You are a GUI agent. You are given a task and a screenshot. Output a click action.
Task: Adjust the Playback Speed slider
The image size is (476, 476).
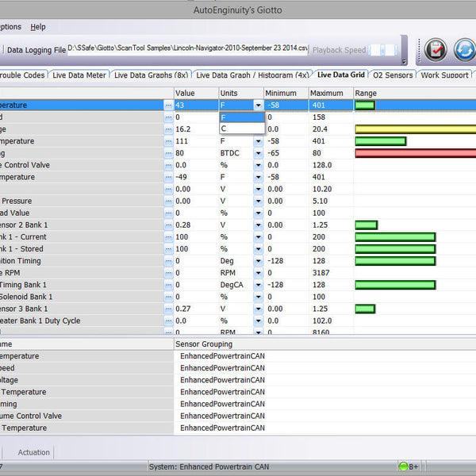384,50
